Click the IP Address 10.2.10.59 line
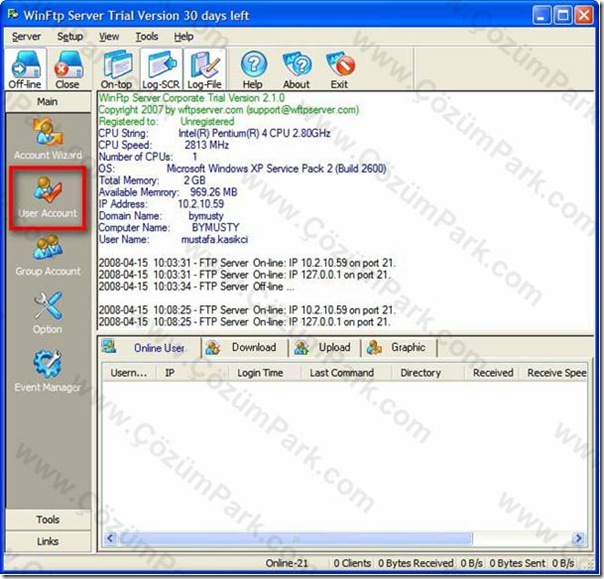The height and width of the screenshot is (579, 604). (x=161, y=204)
